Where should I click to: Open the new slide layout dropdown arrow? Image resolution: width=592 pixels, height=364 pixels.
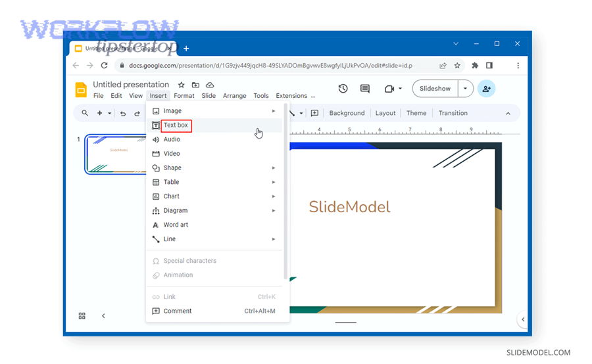pos(109,113)
